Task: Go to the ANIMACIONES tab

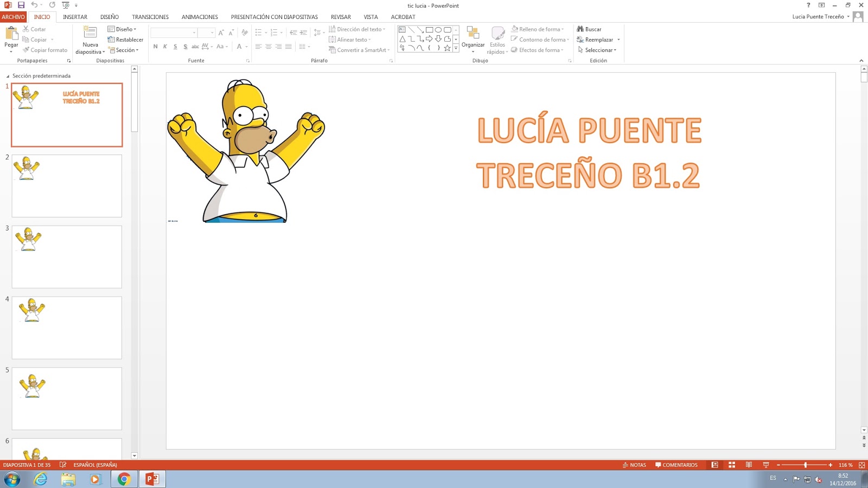Action: (200, 17)
